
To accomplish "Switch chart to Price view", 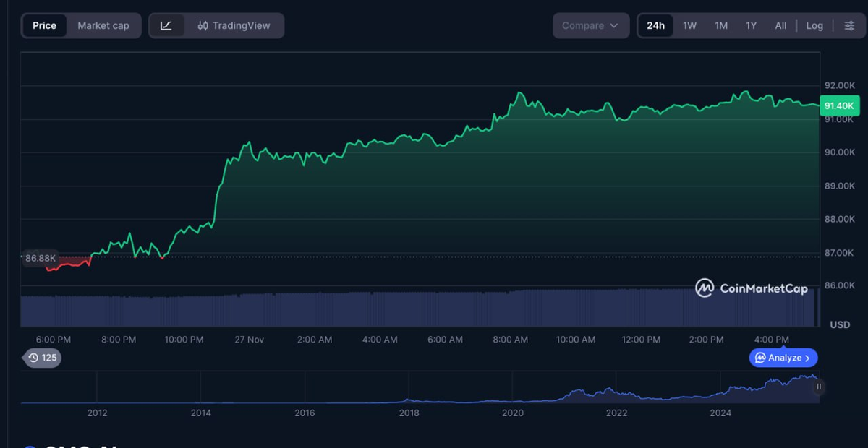I will (44, 25).
